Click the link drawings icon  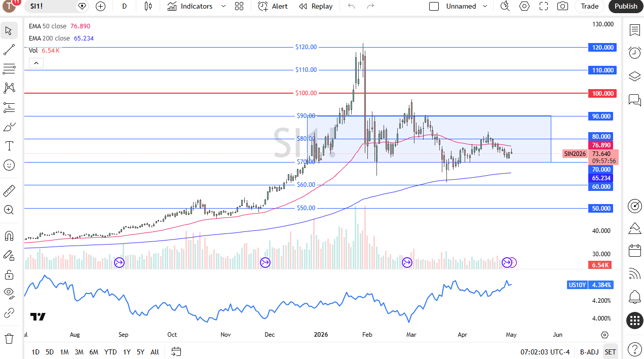tap(9, 313)
